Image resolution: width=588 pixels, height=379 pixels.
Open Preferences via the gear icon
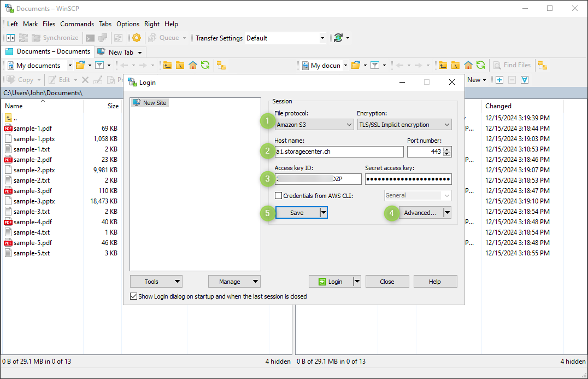(137, 38)
